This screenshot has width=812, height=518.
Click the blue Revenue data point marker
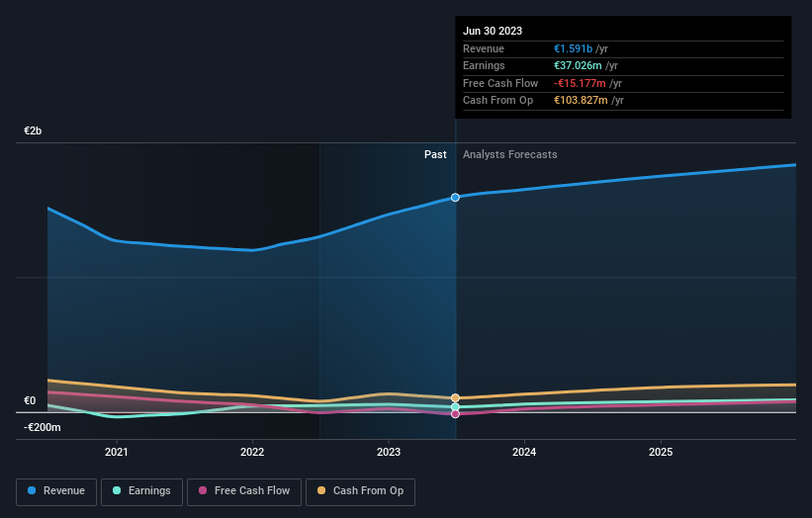point(455,197)
